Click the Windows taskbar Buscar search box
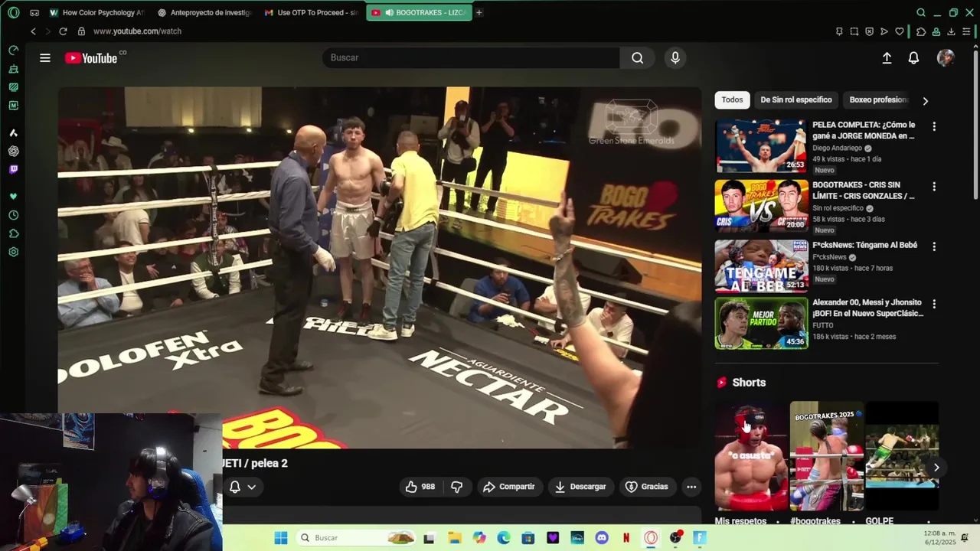The image size is (980, 551). [356, 538]
